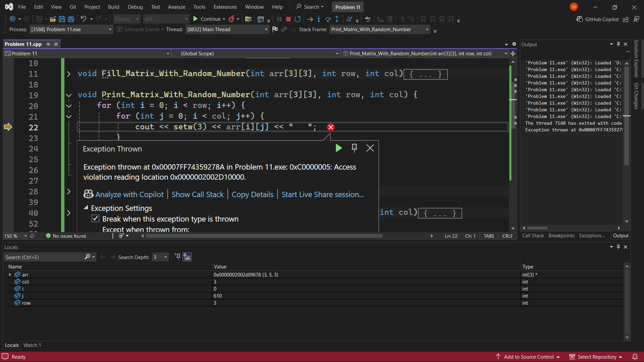The height and width of the screenshot is (362, 644).
Task: Expand the arr variable in Locals
Action: tap(10, 275)
